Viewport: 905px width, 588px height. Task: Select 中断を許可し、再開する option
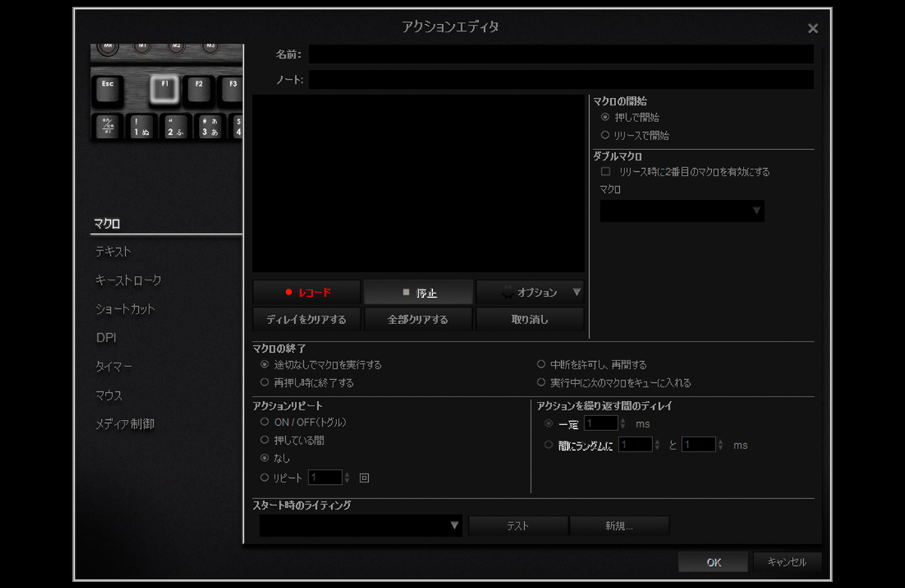(541, 365)
